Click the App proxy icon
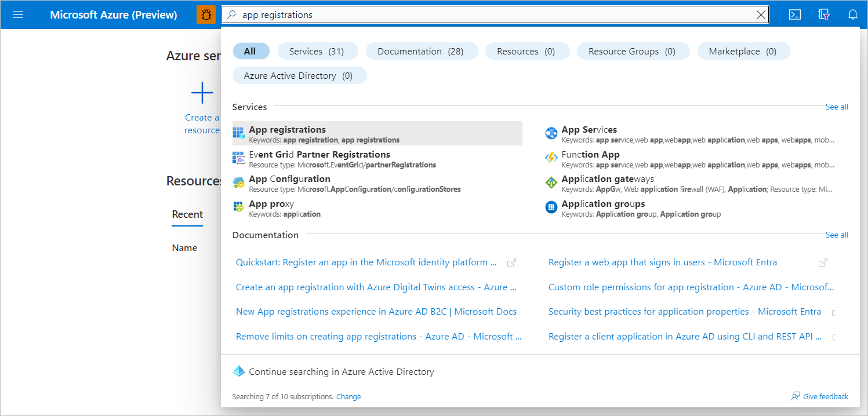This screenshot has width=868, height=416. pyautogui.click(x=239, y=207)
